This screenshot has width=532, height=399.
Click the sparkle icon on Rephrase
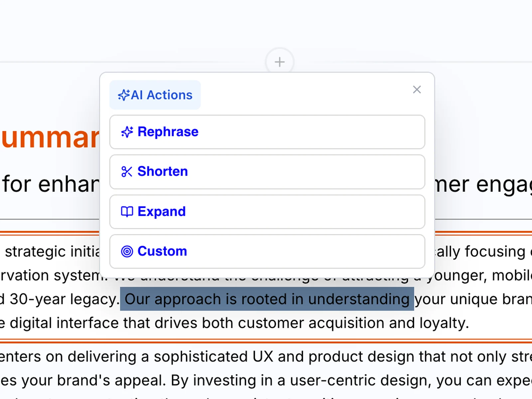tap(127, 132)
